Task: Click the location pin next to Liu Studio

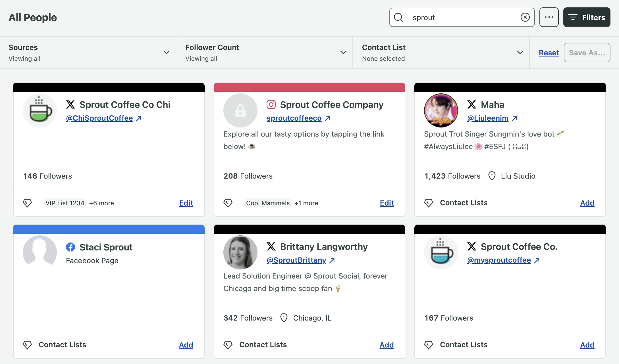Action: (x=492, y=176)
